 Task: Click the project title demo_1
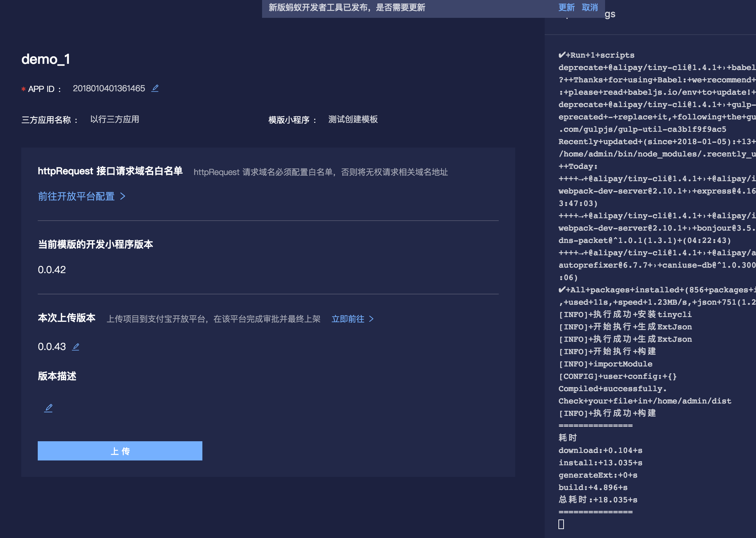(46, 59)
